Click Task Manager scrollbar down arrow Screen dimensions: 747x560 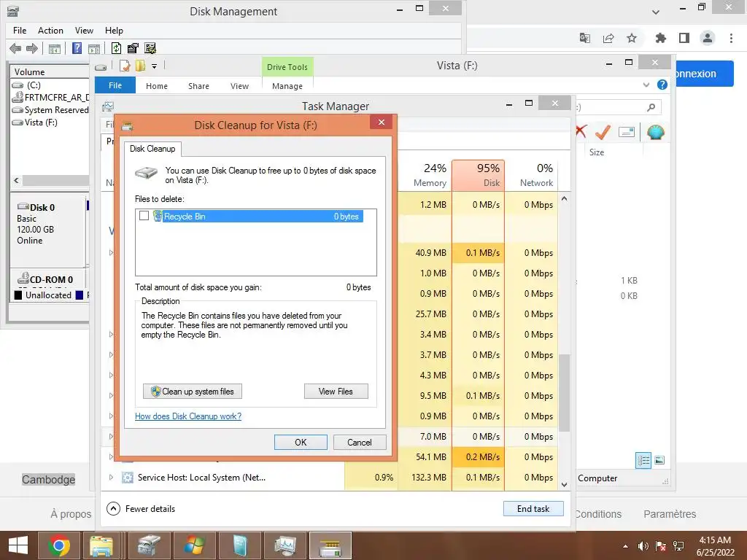click(565, 485)
